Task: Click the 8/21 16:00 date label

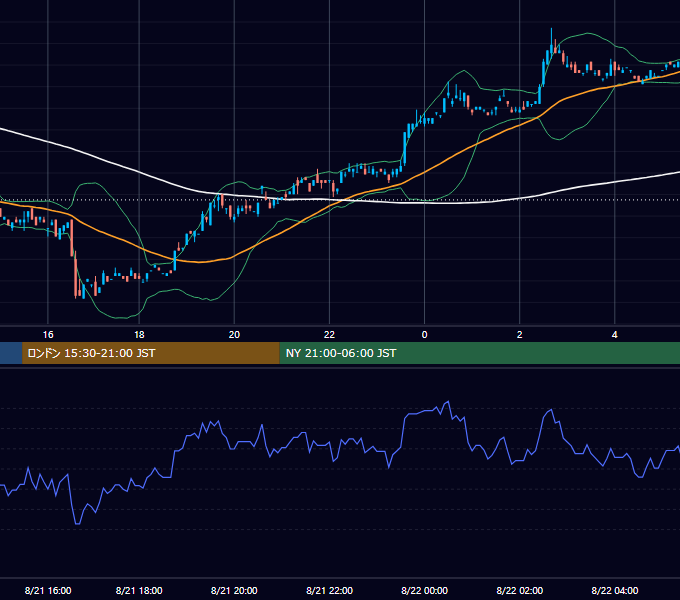Action: coord(48,590)
